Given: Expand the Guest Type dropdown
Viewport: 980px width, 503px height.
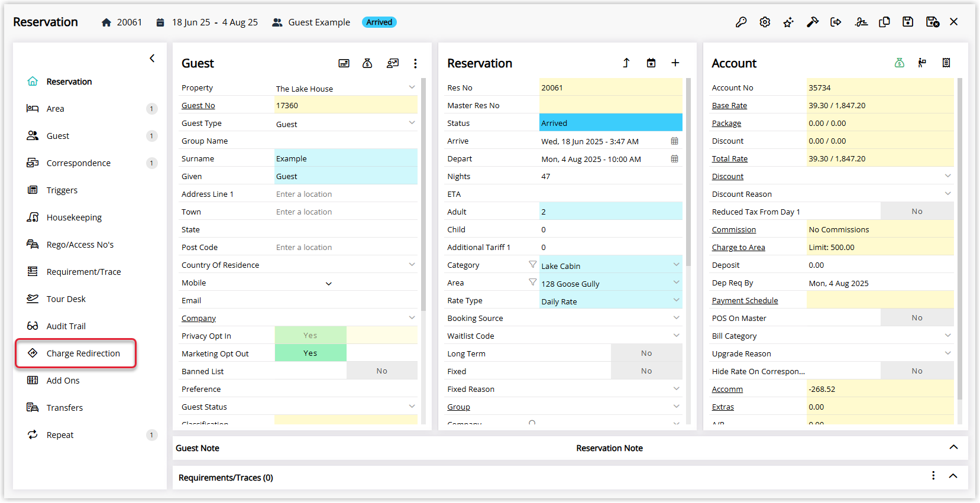Looking at the screenshot, I should (412, 123).
